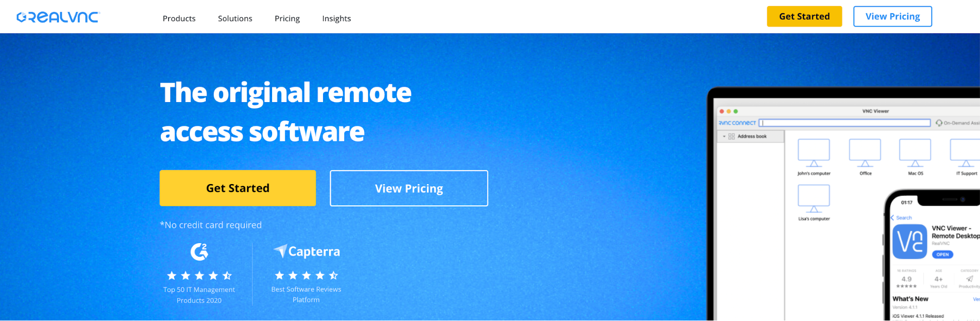Click the large Get Started button under the headline
Viewport: 980px width, 321px height.
(238, 188)
